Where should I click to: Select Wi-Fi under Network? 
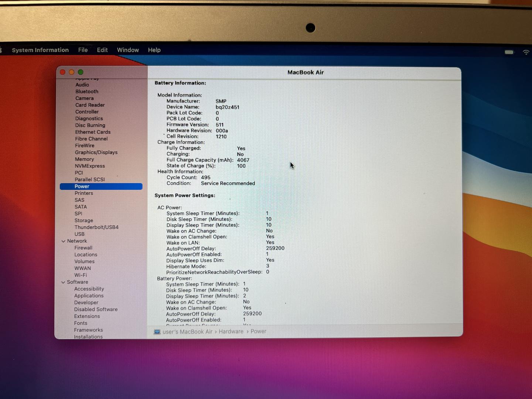coord(81,275)
